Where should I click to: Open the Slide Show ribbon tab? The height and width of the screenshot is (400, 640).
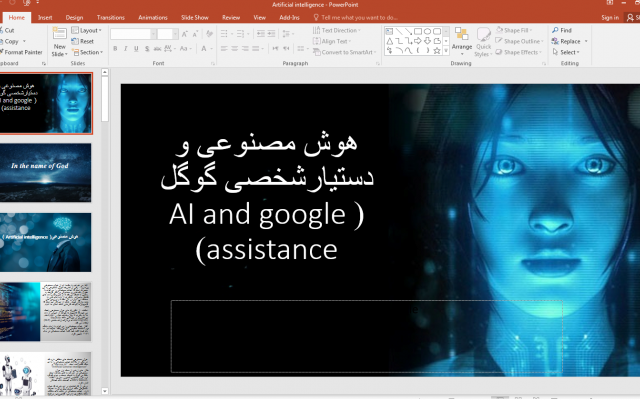coord(193,17)
